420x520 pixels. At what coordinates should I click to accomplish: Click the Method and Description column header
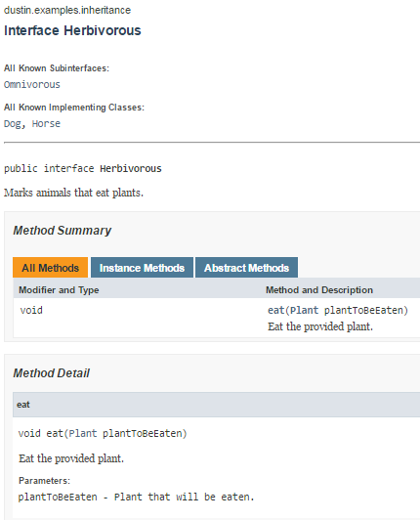pos(319,290)
